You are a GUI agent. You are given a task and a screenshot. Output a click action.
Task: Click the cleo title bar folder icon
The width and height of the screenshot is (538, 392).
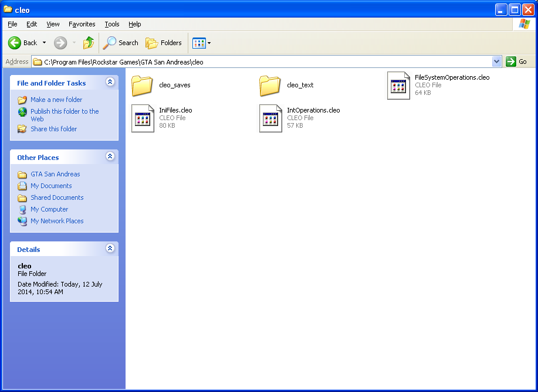[x=8, y=9]
